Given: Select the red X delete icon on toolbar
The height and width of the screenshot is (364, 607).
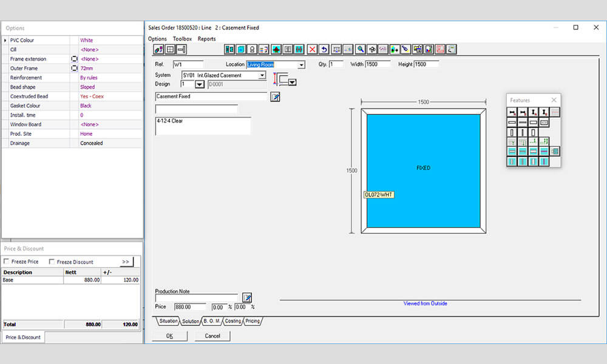Looking at the screenshot, I should [x=312, y=49].
